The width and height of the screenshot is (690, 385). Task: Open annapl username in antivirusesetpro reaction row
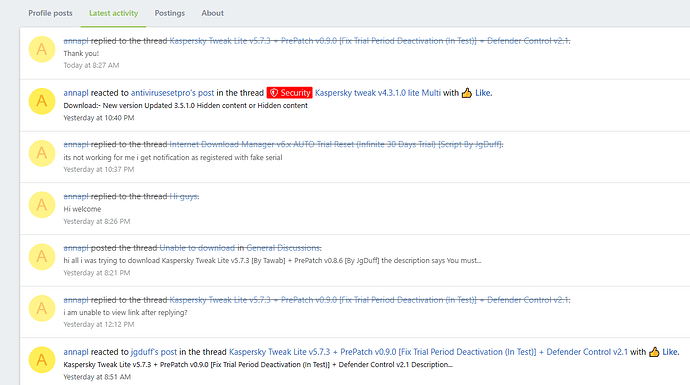click(x=76, y=93)
